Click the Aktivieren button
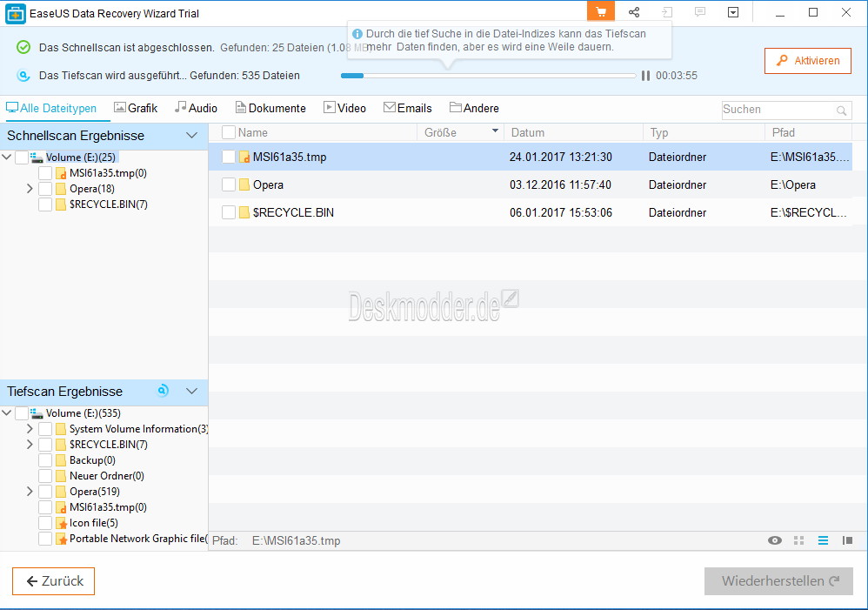The width and height of the screenshot is (868, 610). coord(808,61)
